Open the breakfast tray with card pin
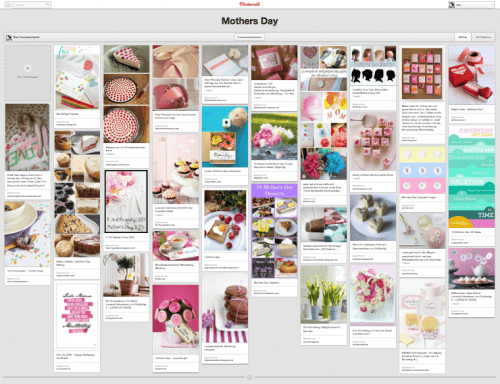The width and height of the screenshot is (500, 384). [176, 246]
